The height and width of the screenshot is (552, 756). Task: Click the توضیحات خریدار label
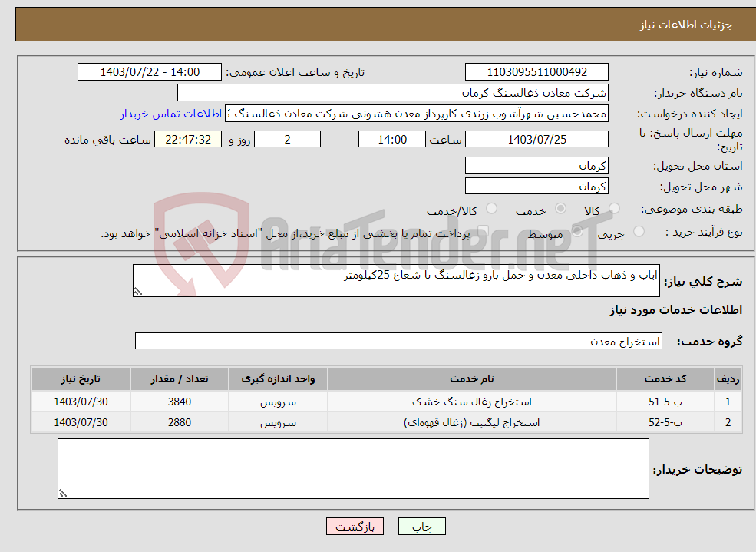[697, 470]
